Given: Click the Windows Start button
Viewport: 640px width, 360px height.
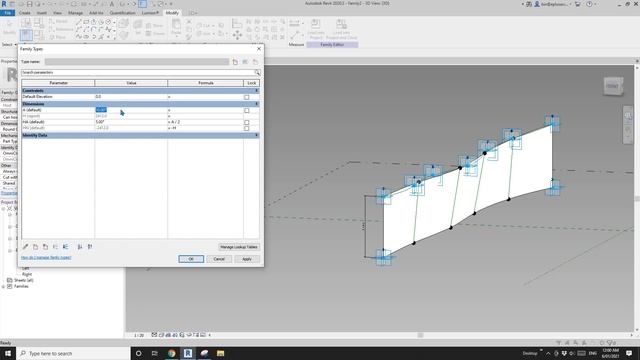Looking at the screenshot, I should tap(8, 353).
